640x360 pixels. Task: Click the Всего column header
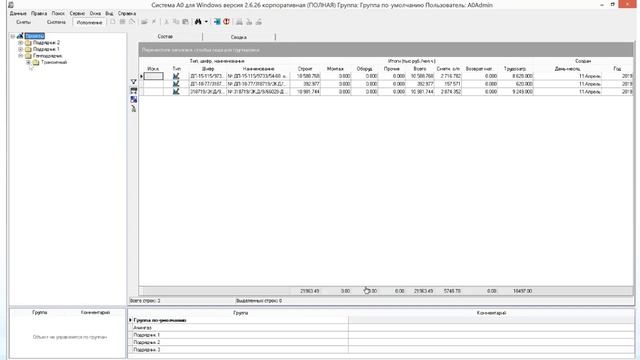click(420, 69)
